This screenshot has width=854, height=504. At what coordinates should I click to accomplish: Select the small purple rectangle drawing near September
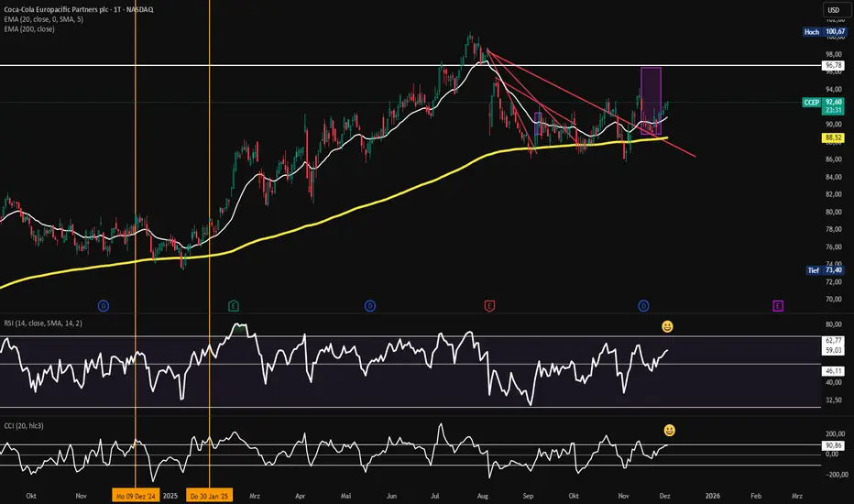[x=538, y=124]
